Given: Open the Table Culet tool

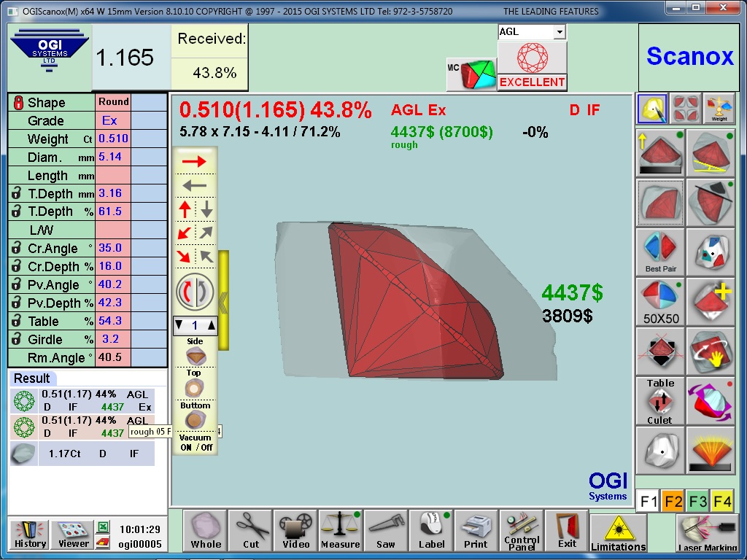Looking at the screenshot, I should click(660, 400).
